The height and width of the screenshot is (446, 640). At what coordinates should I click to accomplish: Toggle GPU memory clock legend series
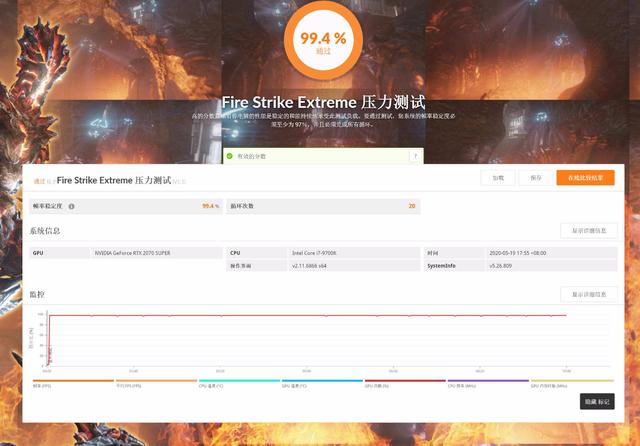(548, 384)
